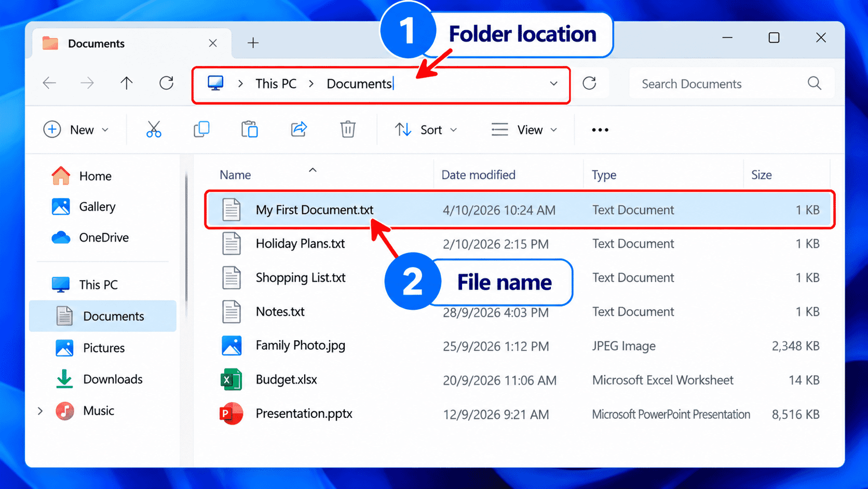This screenshot has width=868, height=489.
Task: Go forward with the right arrow
Action: point(87,83)
